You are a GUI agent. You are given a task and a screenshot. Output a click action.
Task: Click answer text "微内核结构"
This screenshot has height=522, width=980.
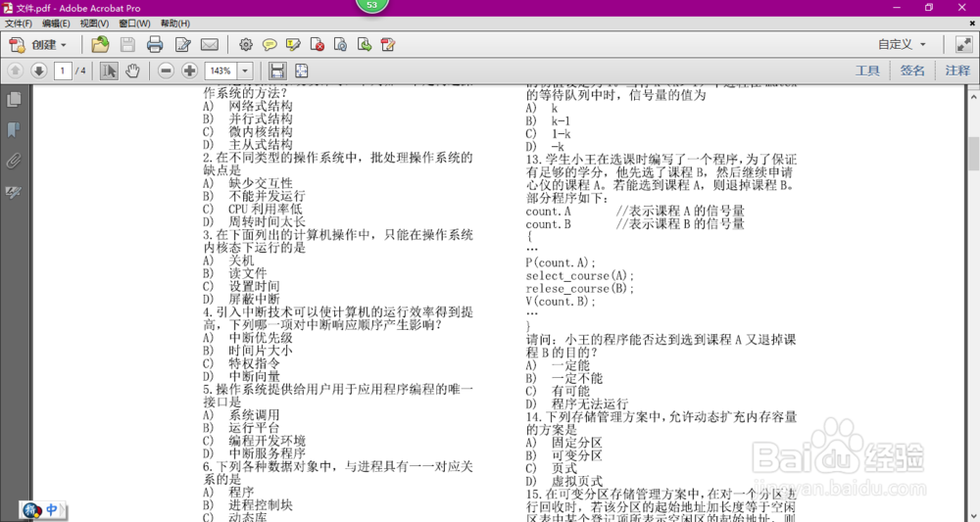[x=261, y=132]
